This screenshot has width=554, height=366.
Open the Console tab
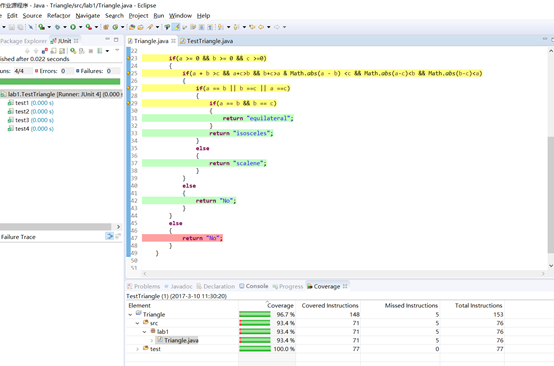[254, 286]
